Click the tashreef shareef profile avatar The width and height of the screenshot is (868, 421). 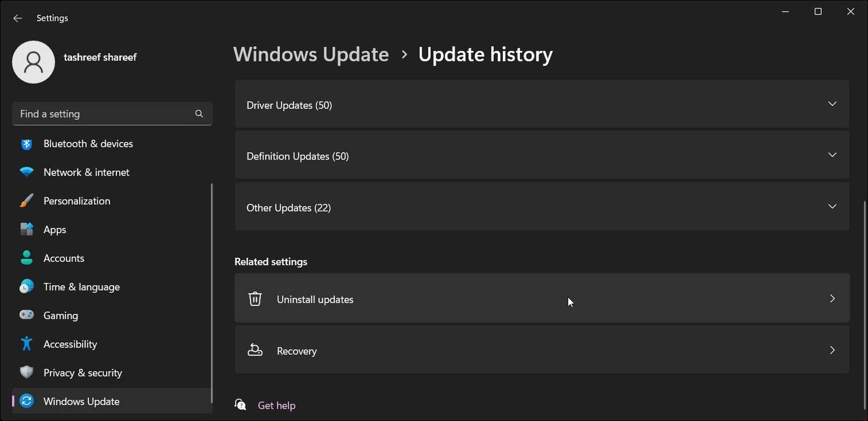click(x=34, y=62)
